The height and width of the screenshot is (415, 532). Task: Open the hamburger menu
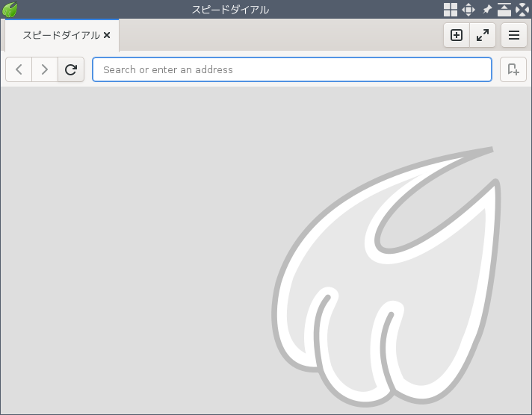pos(514,35)
